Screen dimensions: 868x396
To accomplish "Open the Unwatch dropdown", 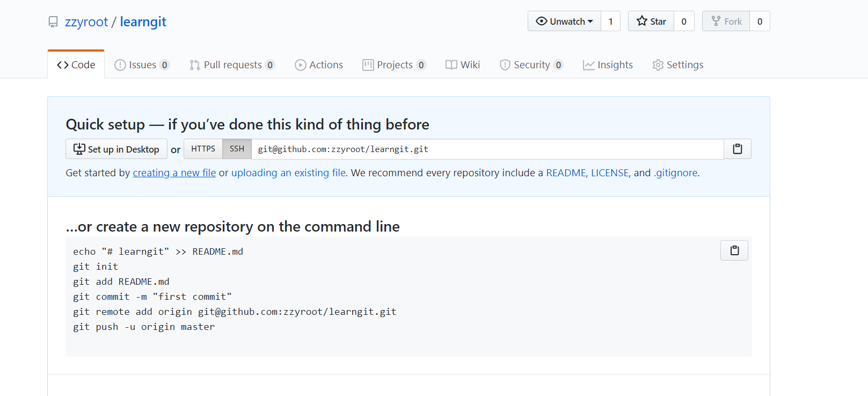I will point(564,21).
